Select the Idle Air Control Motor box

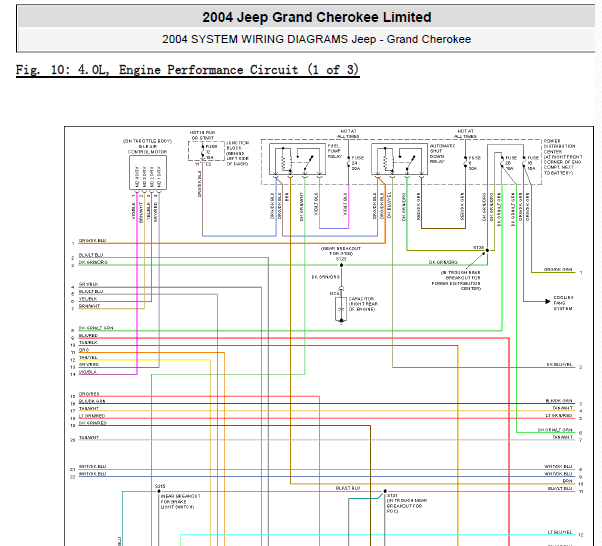coord(148,172)
